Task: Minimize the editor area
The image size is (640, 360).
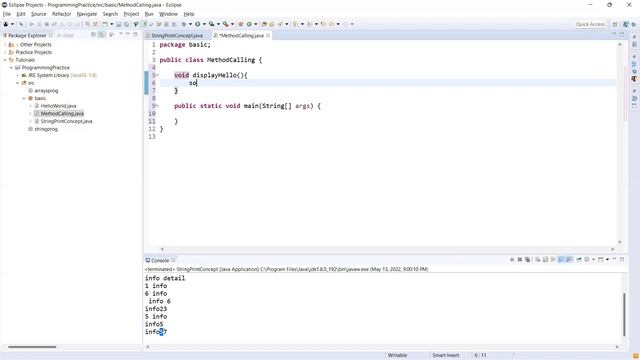Action: click(x=614, y=35)
